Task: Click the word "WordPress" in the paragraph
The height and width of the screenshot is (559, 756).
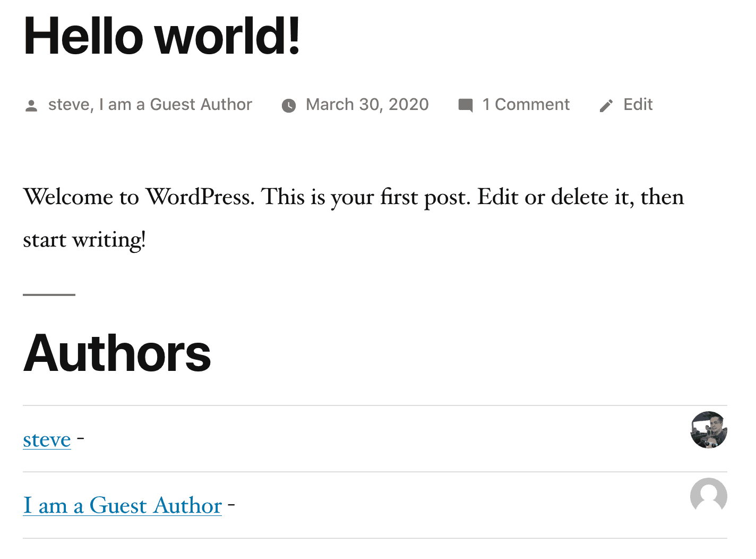Action: pos(200,197)
